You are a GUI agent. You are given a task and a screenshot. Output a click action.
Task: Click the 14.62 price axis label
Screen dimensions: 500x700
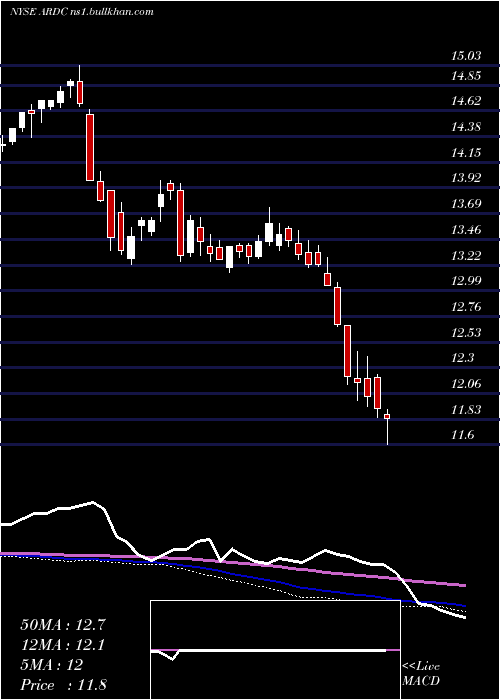(466, 101)
